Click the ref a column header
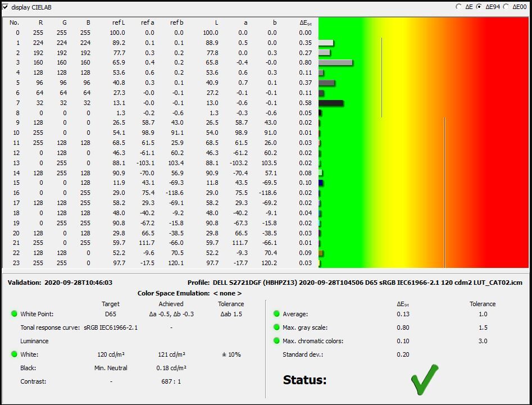This screenshot has width=532, height=405. tap(147, 22)
